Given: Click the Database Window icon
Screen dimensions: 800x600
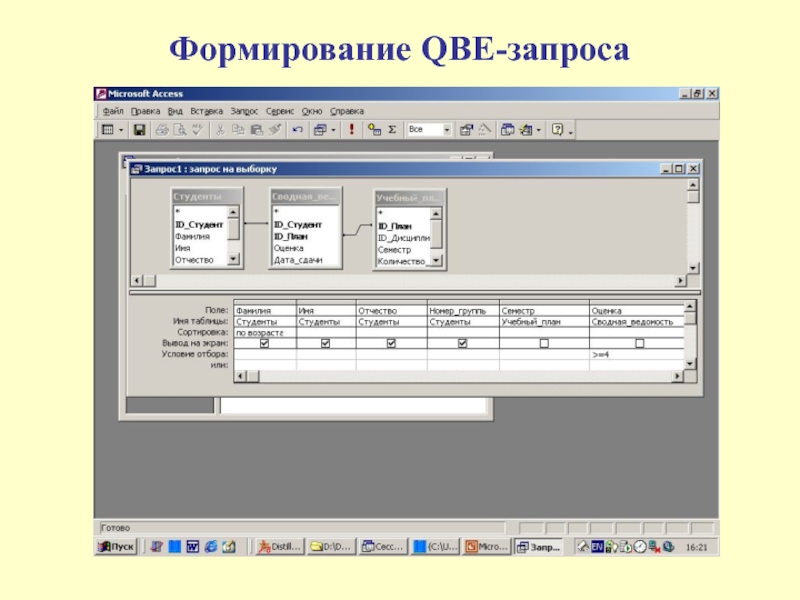Looking at the screenshot, I should click(x=507, y=130).
